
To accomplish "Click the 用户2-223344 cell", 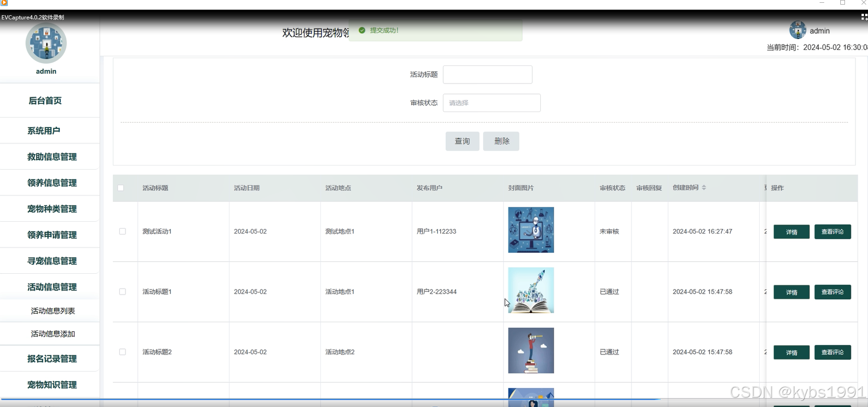I will tap(437, 292).
